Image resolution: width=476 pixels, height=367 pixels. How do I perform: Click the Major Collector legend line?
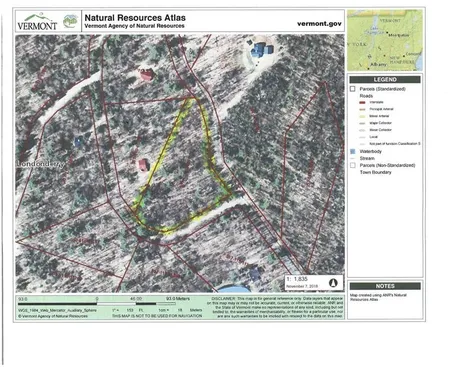point(363,123)
